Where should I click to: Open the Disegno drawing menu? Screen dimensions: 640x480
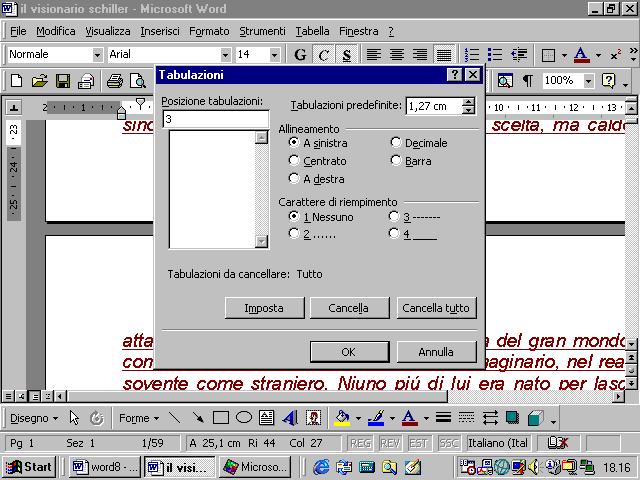click(34, 418)
